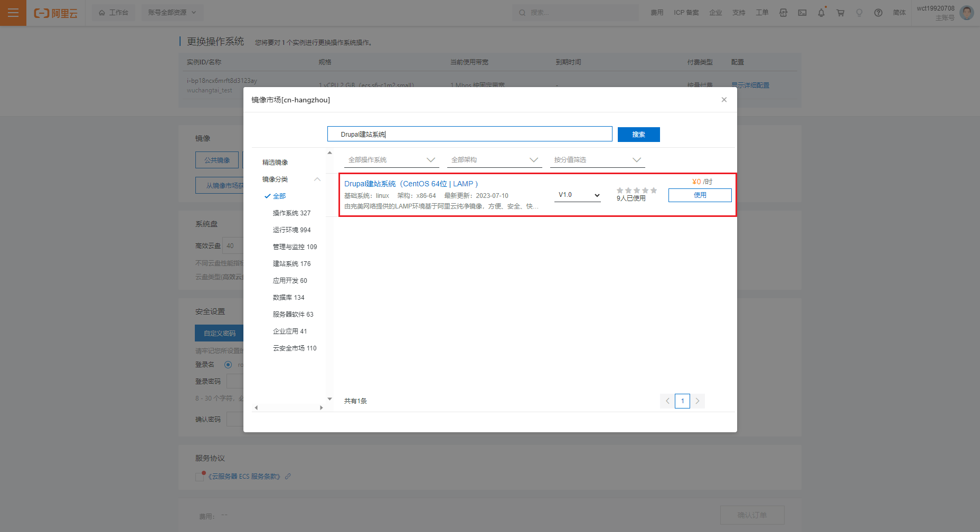Viewport: 980px width, 532px height.
Task: Open the hamburger navigation menu
Action: pos(13,13)
